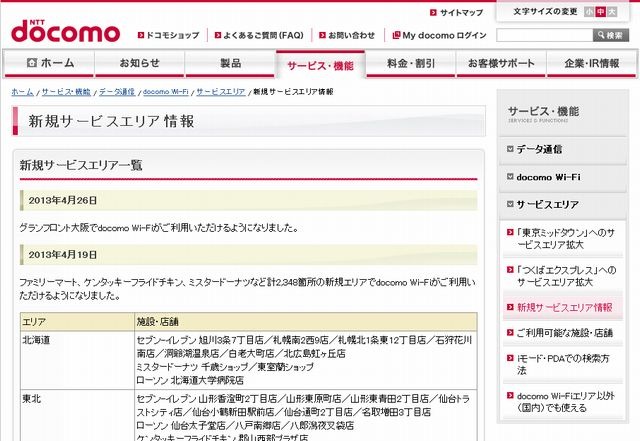Click arrow icon beside つくばエクスプレス link
This screenshot has width=640, height=441.
point(510,270)
